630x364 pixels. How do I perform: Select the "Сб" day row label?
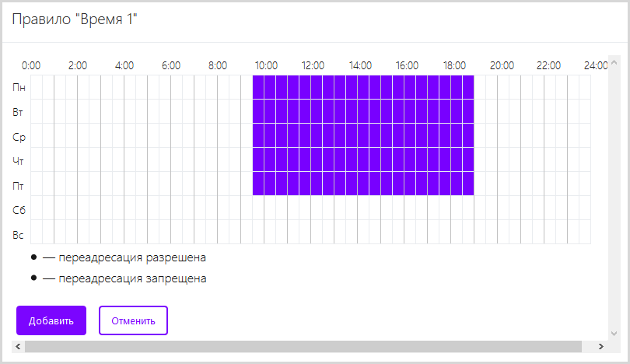(18, 210)
